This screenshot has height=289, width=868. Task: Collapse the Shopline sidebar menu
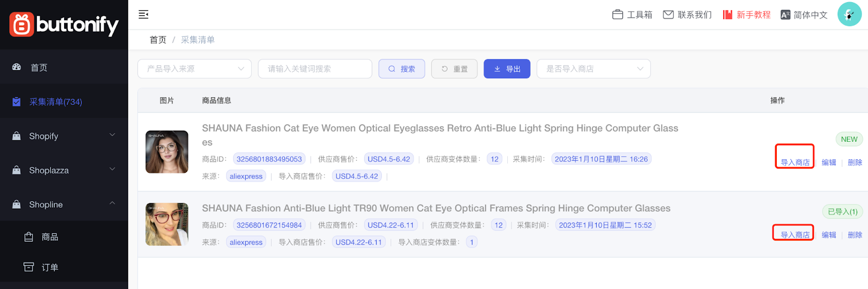112,204
